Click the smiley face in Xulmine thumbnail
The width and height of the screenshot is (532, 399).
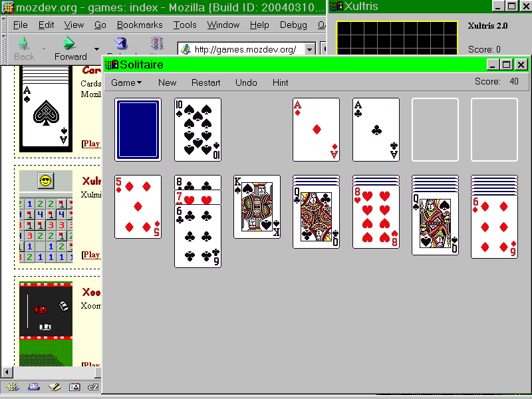click(45, 180)
